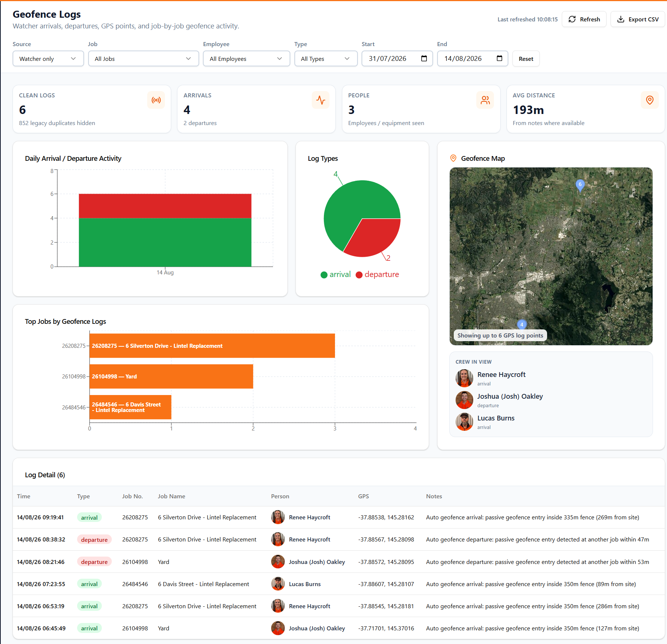Click the Job No. column header
Screen dimensions: 667x644
pyautogui.click(x=132, y=496)
